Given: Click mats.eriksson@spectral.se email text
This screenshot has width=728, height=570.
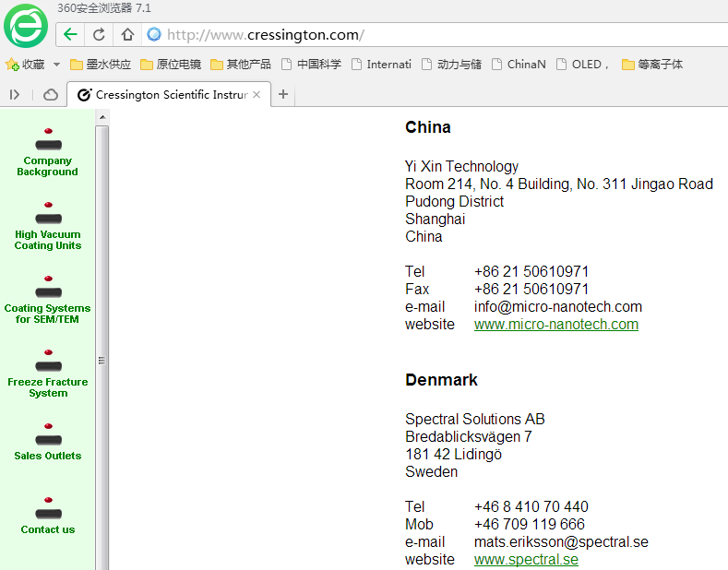Looking at the screenshot, I should [x=561, y=541].
